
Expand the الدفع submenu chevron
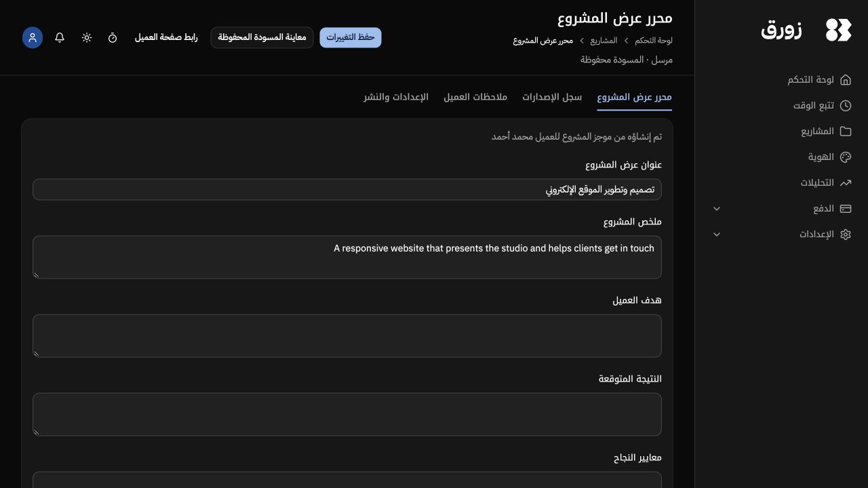717,209
